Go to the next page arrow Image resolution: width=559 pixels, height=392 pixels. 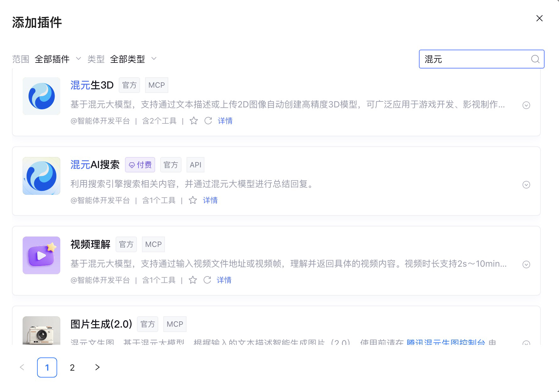click(x=97, y=367)
